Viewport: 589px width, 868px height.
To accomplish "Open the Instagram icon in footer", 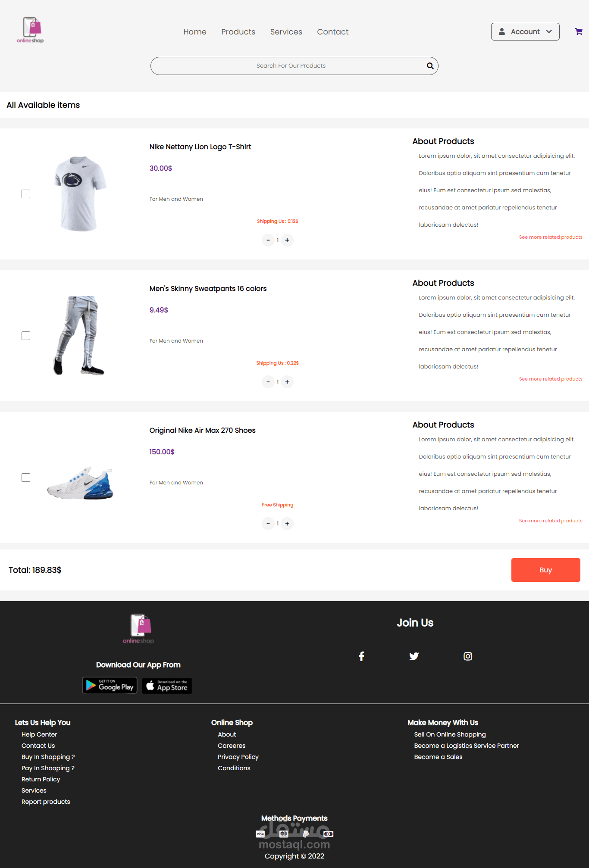I will coord(468,656).
